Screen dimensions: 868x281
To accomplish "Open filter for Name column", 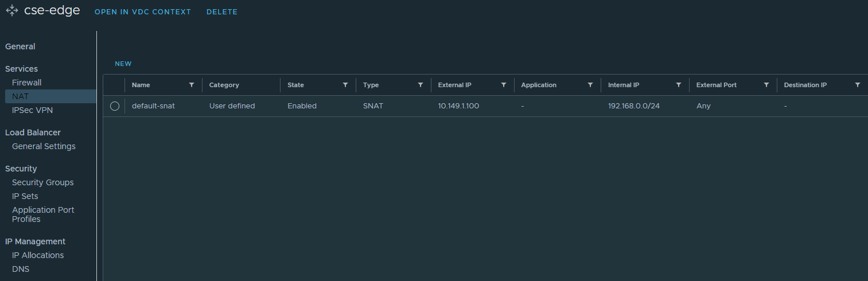I will tap(192, 85).
